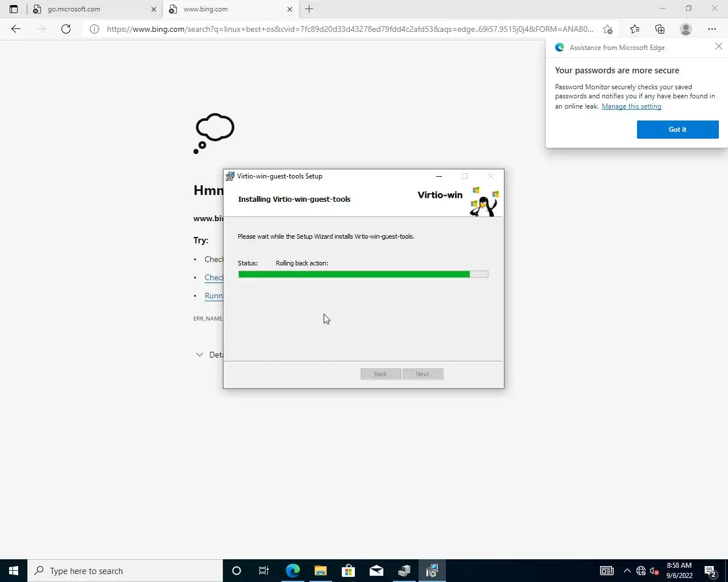Image resolution: width=728 pixels, height=582 pixels.
Task: Open the Windows Start menu
Action: 14,571
